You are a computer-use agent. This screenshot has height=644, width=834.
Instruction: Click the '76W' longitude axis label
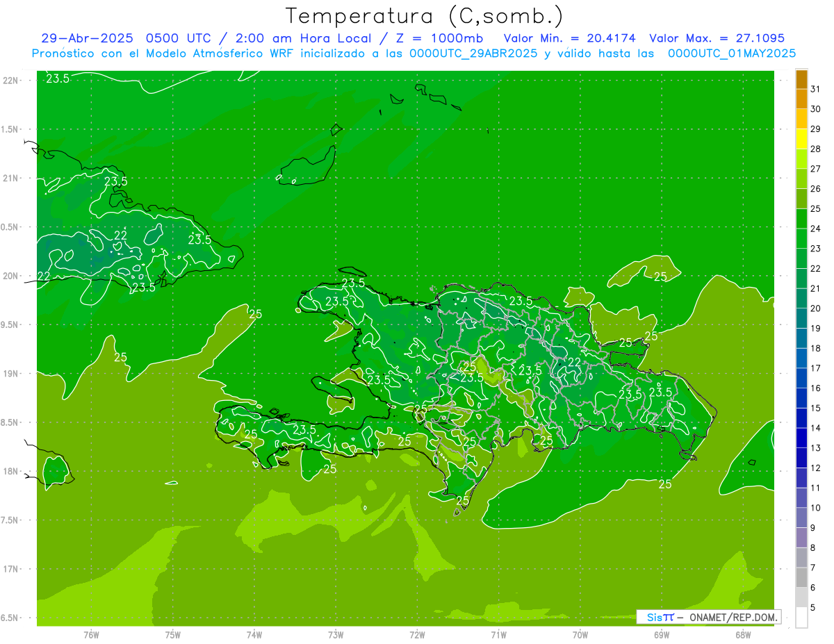(91, 634)
